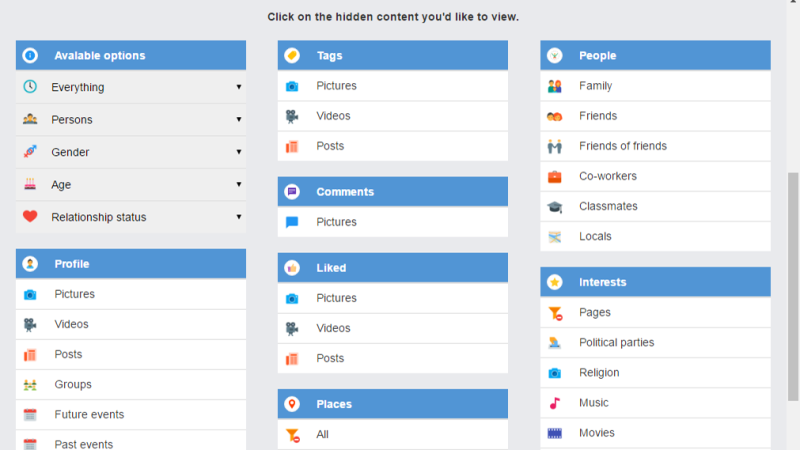The height and width of the screenshot is (450, 800).
Task: Click the Family people icon
Action: coord(554,86)
